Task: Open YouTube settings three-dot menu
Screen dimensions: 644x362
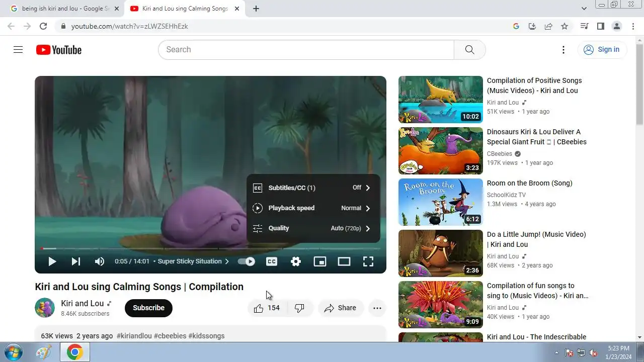Action: pos(563,49)
